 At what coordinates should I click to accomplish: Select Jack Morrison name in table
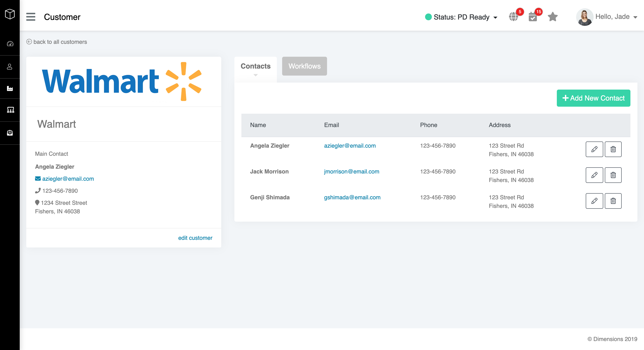click(x=269, y=171)
